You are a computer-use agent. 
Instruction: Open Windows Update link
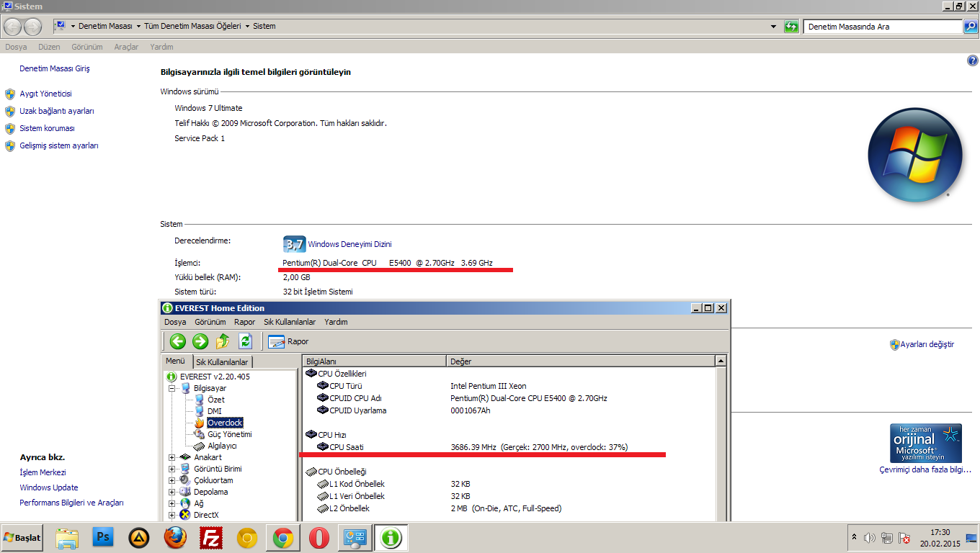49,487
